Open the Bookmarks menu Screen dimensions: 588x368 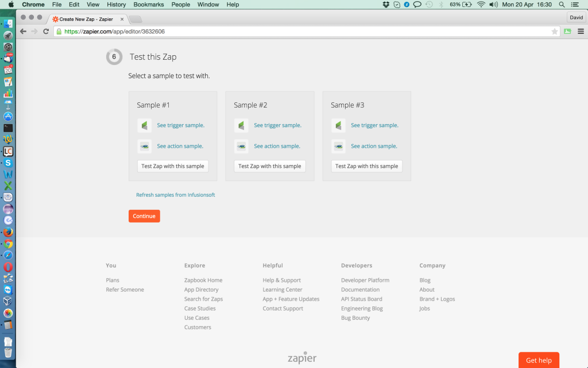149,5
